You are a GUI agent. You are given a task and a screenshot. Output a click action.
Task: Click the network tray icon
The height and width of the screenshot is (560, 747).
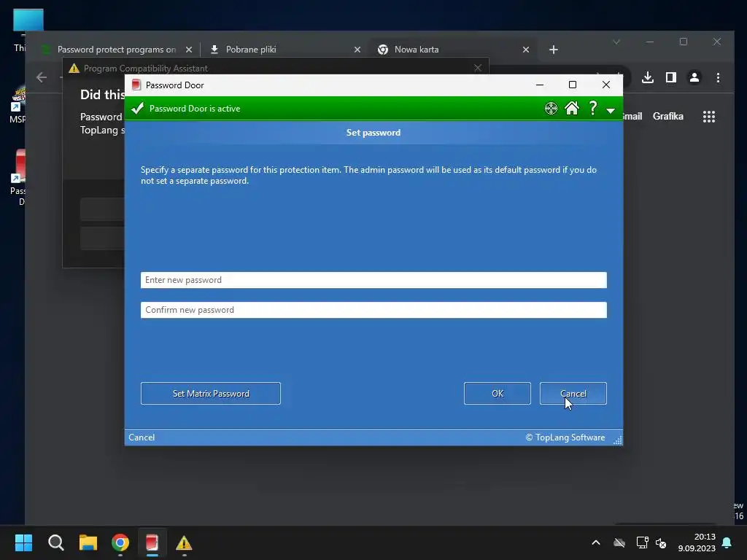642,542
